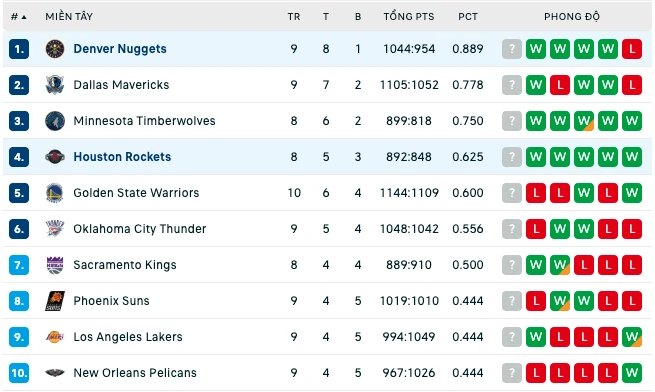
Task: Click the Minnesota Timberwolves logo icon
Action: [55, 121]
